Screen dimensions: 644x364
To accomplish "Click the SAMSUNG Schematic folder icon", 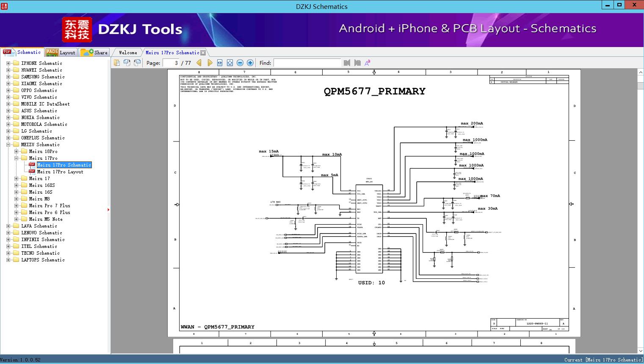I will coord(16,77).
